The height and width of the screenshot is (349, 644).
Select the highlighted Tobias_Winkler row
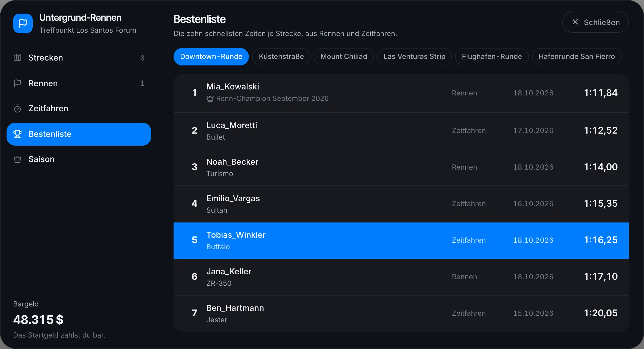point(401,240)
